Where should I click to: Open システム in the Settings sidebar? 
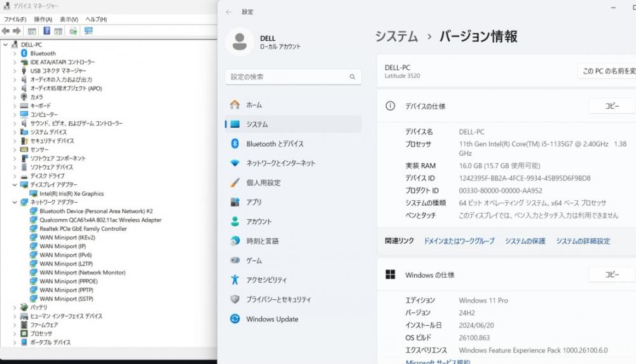click(x=293, y=125)
